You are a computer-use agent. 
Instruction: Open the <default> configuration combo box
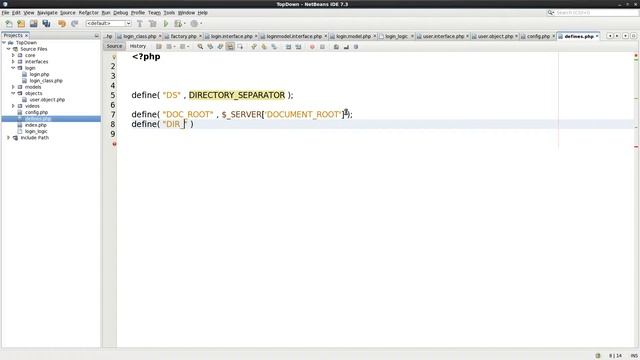point(108,24)
